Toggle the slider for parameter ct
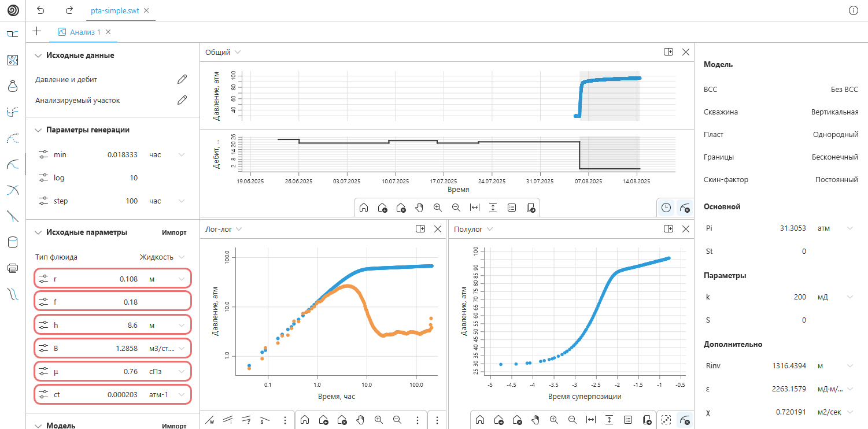The width and height of the screenshot is (868, 429). pyautogui.click(x=44, y=395)
